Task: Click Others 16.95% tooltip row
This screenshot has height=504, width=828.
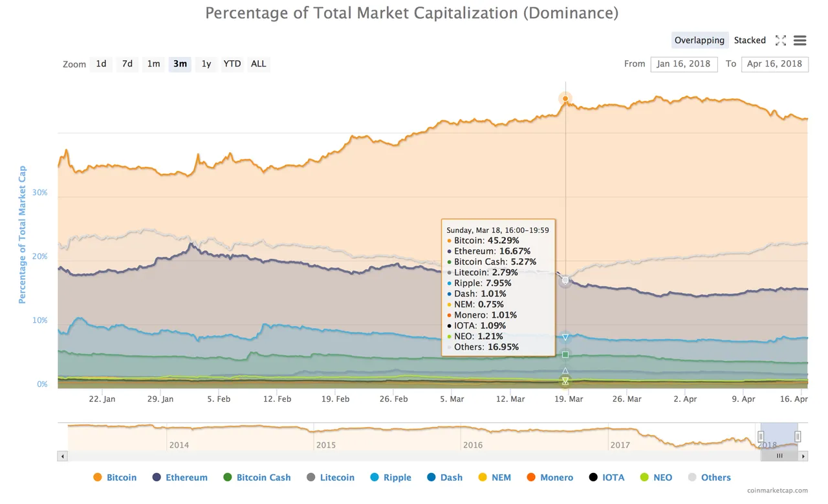Action: (483, 347)
